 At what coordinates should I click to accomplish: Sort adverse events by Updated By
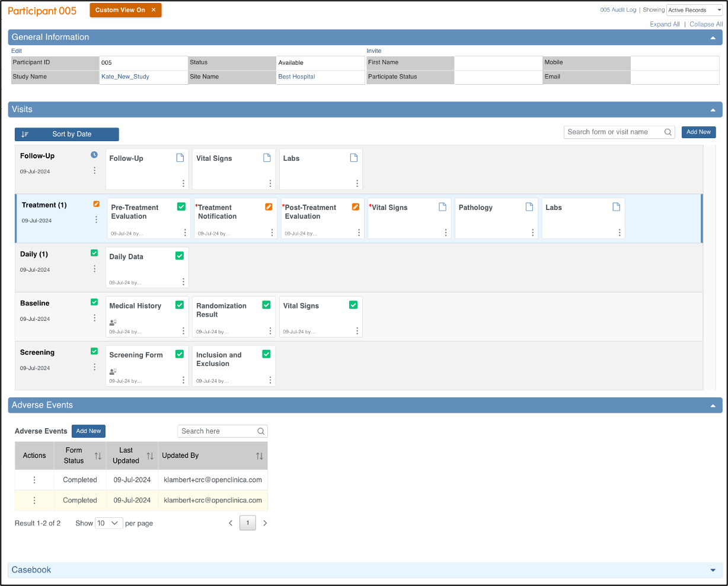[260, 456]
